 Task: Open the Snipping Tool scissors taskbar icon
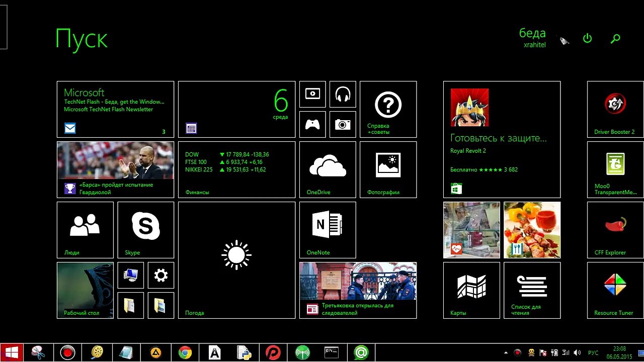tap(38, 353)
